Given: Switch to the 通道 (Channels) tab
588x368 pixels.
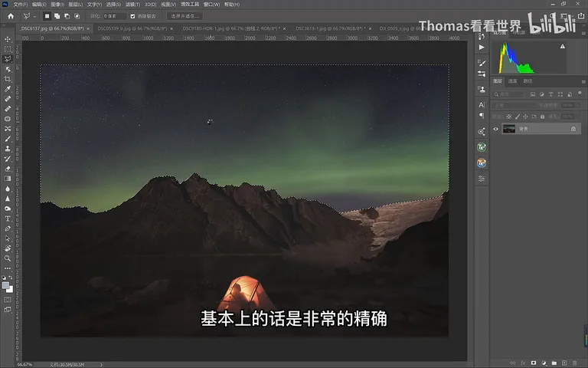Looking at the screenshot, I should (512, 81).
